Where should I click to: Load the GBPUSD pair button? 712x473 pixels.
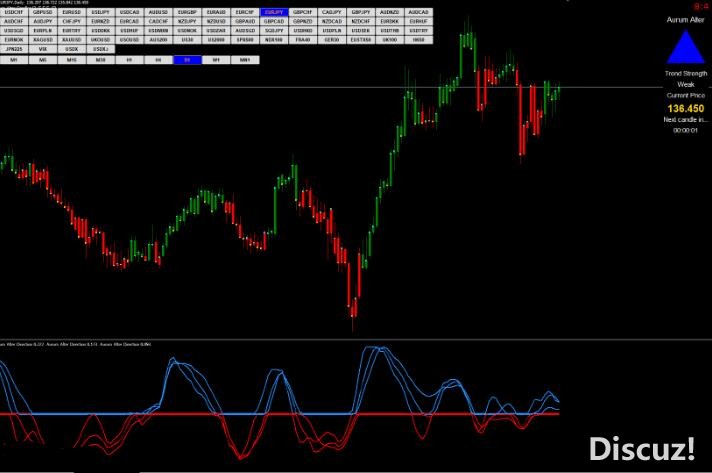pos(43,12)
